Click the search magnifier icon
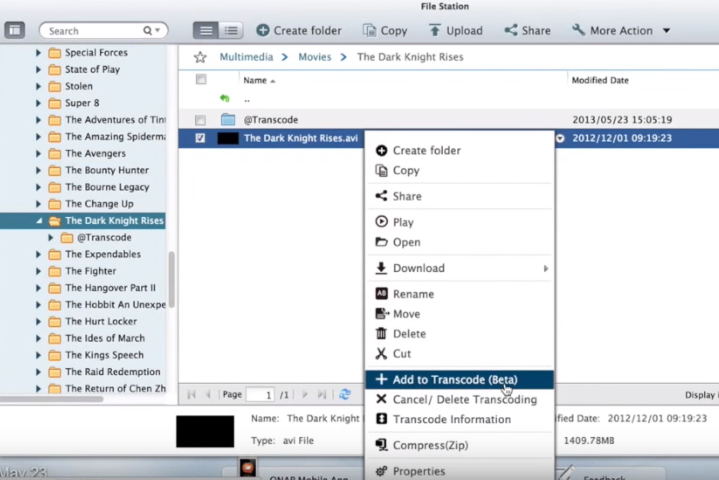Screen dimensions: 719x480 147,31
